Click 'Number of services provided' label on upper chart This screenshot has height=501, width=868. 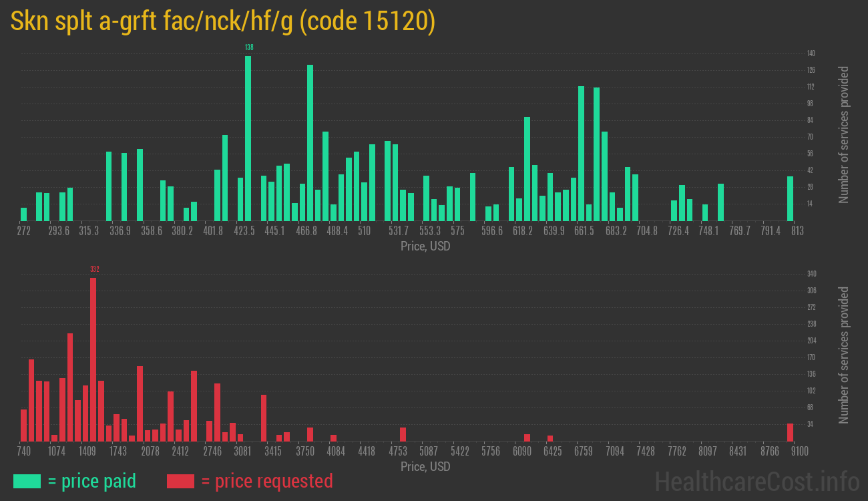coord(845,134)
